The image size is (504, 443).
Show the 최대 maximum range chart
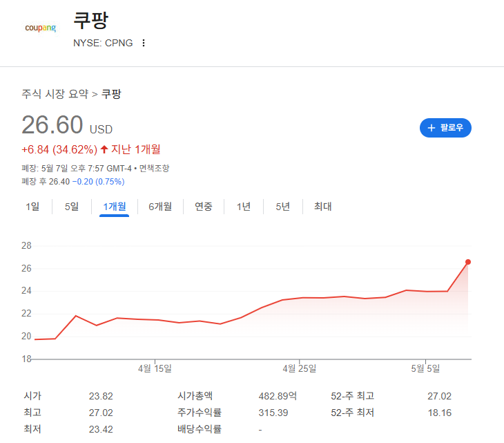[x=322, y=207]
